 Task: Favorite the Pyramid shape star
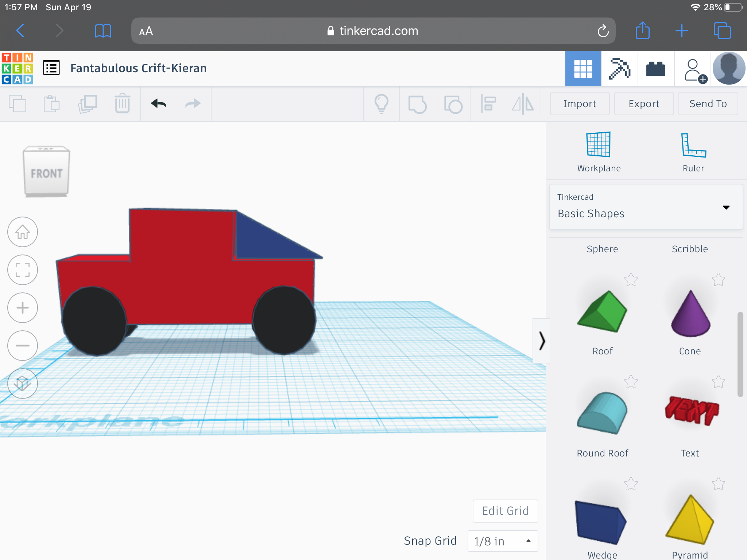(x=718, y=484)
